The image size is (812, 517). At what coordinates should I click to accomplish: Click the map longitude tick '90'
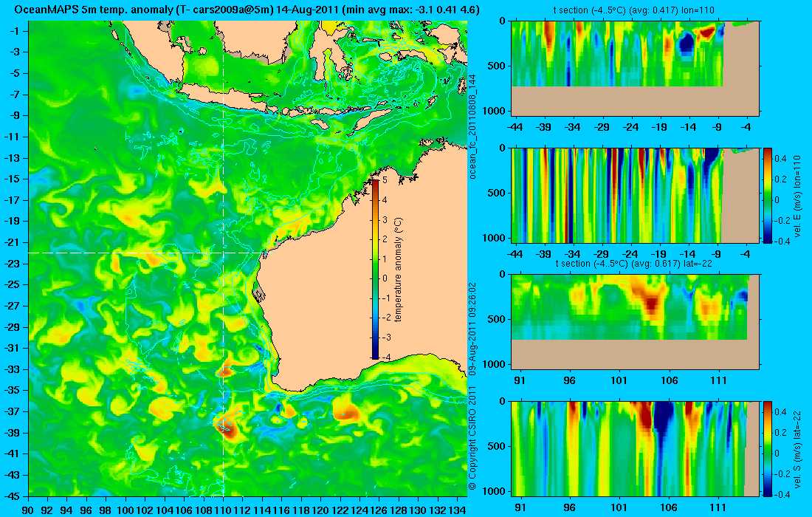coord(28,510)
